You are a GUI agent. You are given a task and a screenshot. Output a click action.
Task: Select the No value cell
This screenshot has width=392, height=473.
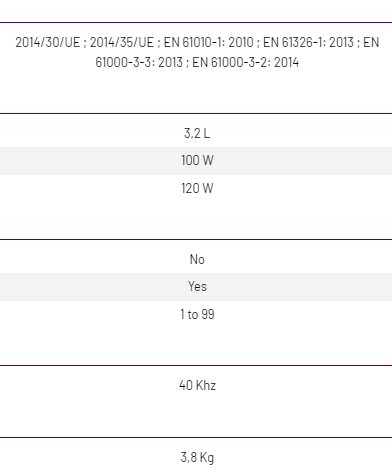pos(197,259)
